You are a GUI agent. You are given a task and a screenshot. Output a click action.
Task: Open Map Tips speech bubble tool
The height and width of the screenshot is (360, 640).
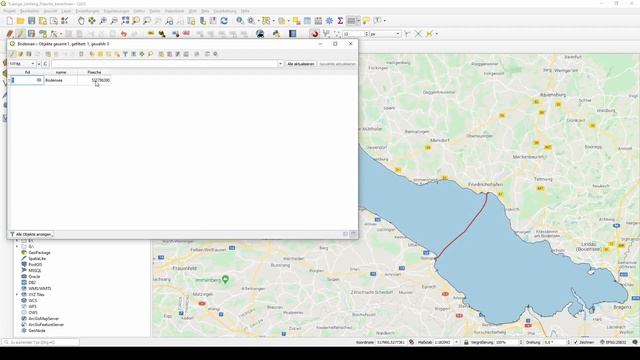coord(366,21)
